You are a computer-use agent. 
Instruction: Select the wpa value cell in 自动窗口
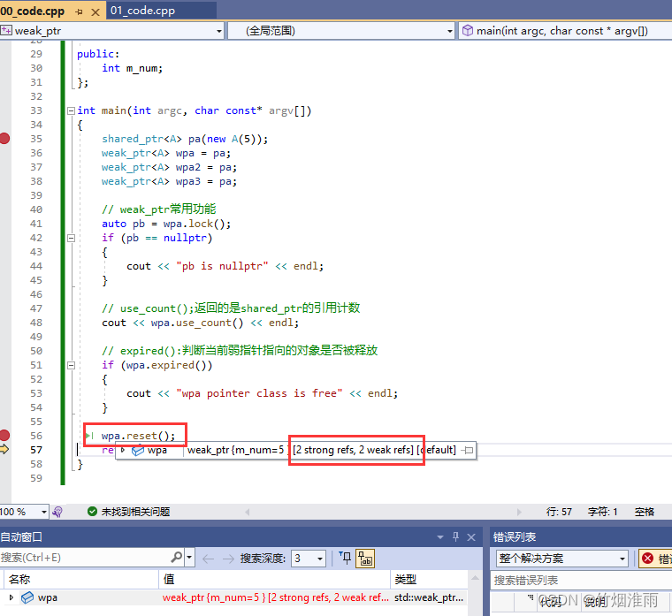pos(275,597)
